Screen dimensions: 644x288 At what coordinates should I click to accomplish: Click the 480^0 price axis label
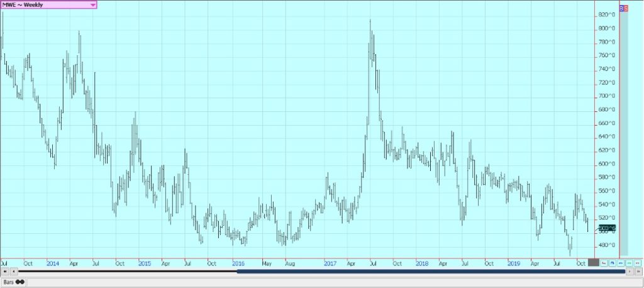pos(607,245)
